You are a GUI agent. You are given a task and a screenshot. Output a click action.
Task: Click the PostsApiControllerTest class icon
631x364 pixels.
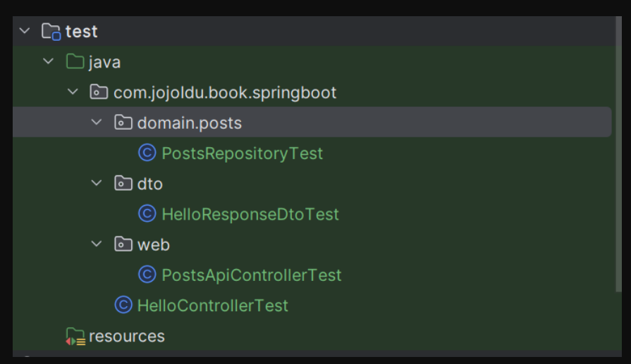coord(147,275)
